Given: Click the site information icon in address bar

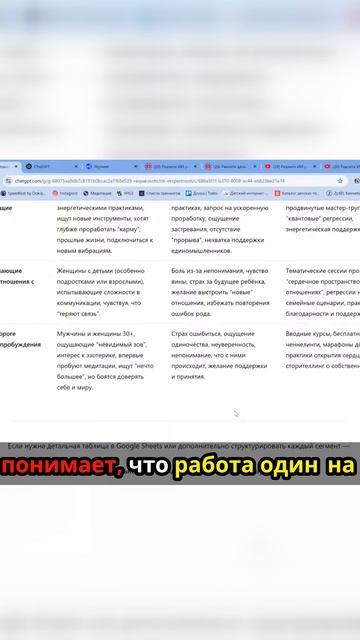Looking at the screenshot, I should [x=8, y=181].
